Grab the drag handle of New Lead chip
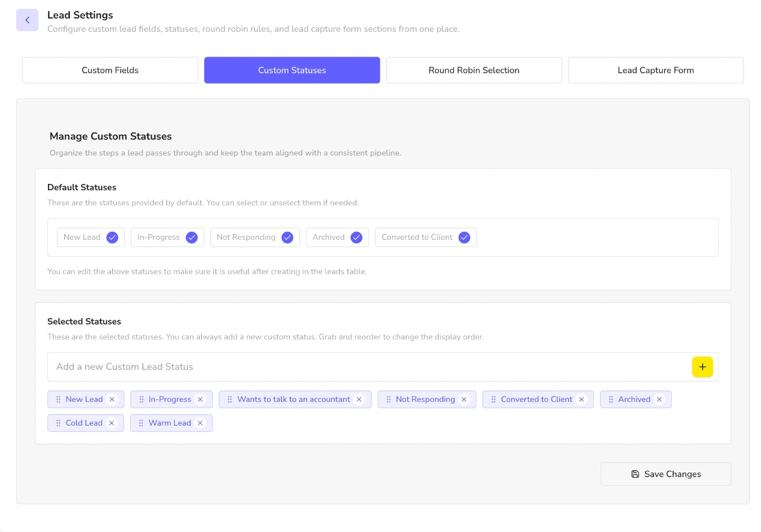The height and width of the screenshot is (532, 761). 58,400
